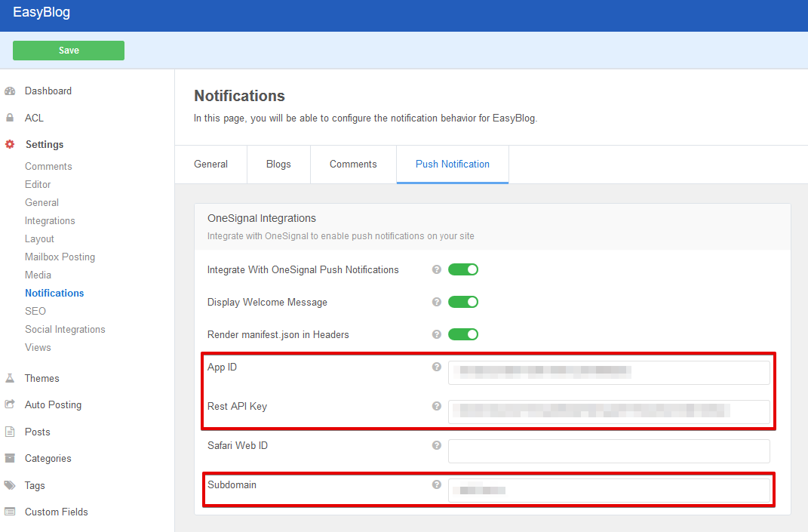This screenshot has width=808, height=532.
Task: Click the EasyBlog title in header
Action: (41, 12)
